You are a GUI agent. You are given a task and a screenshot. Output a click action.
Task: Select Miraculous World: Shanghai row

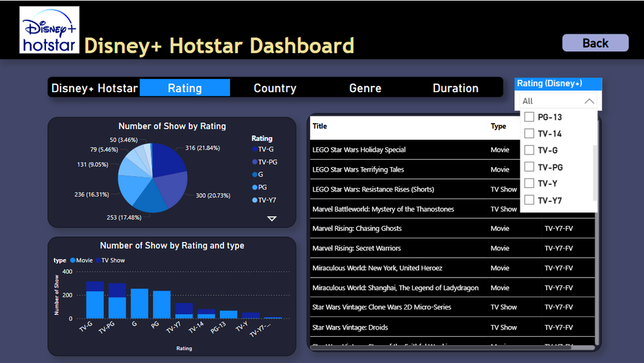pyautogui.click(x=452, y=288)
